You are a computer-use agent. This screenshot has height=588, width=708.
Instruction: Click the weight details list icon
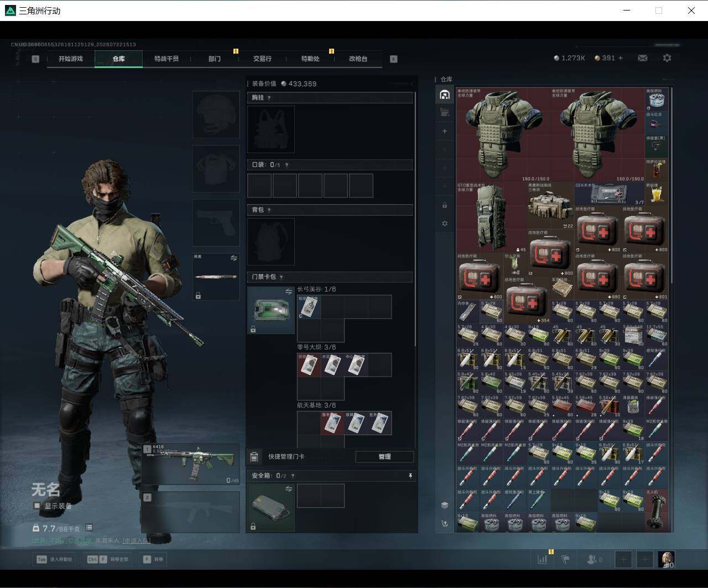tap(89, 528)
